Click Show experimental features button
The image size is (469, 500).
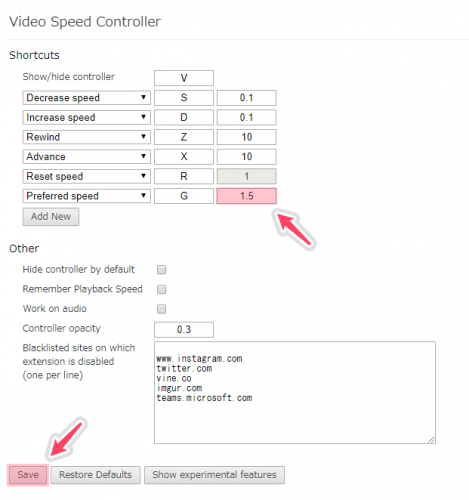pyautogui.click(x=214, y=475)
